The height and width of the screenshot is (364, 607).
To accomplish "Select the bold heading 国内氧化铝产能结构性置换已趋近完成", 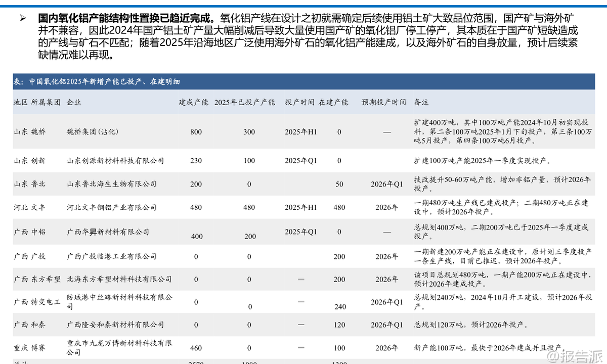I will (126, 18).
